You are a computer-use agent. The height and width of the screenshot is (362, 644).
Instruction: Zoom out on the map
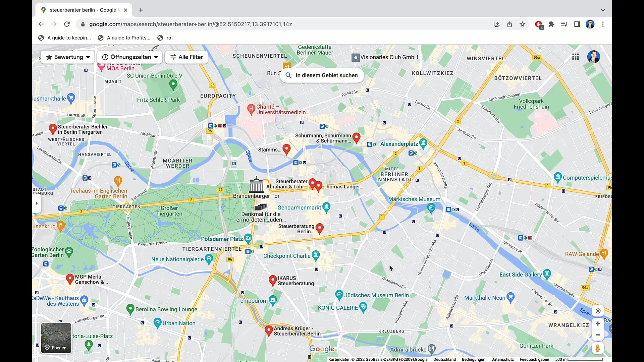(598, 335)
